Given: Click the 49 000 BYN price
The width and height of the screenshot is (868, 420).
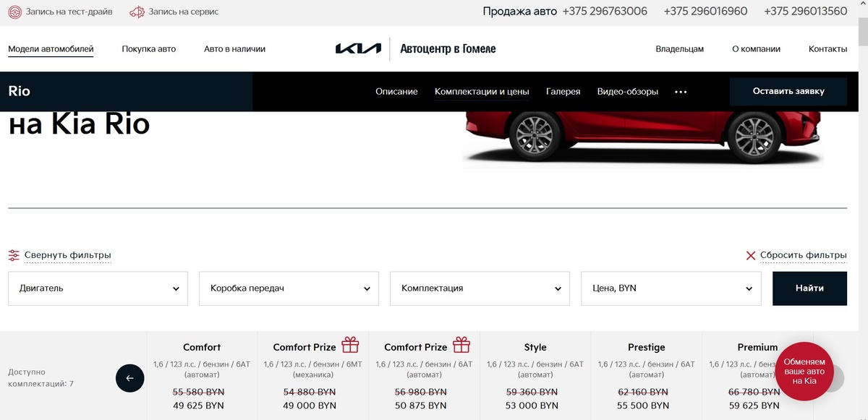Looking at the screenshot, I should click(x=310, y=406).
